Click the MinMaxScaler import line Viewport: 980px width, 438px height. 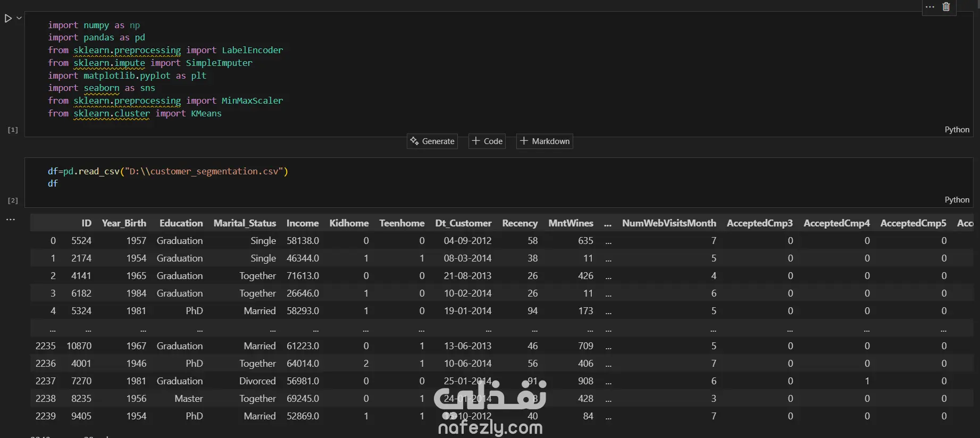click(x=165, y=100)
